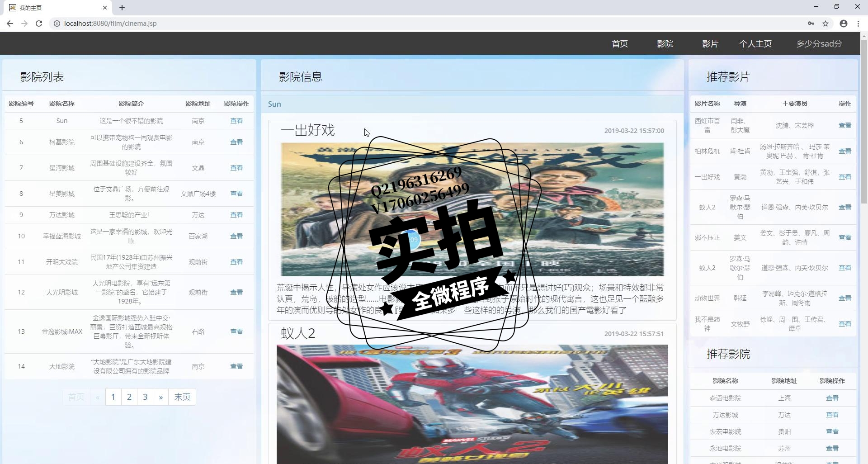This screenshot has width=868, height=464.
Task: Reload the page with refresh icon
Action: [39, 24]
